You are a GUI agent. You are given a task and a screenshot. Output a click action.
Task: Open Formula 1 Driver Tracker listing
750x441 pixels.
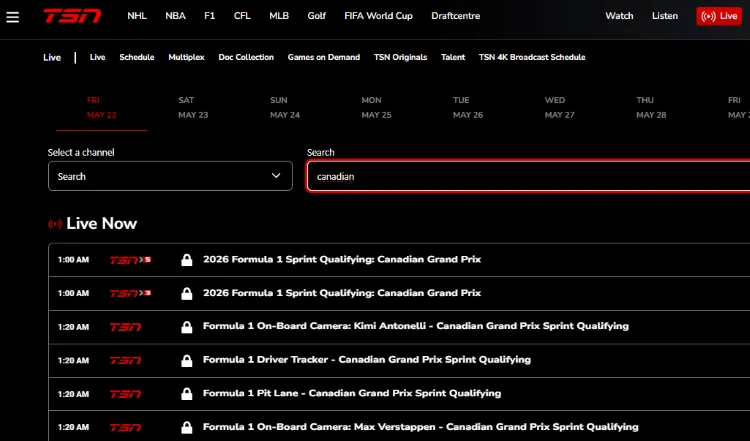(367, 360)
